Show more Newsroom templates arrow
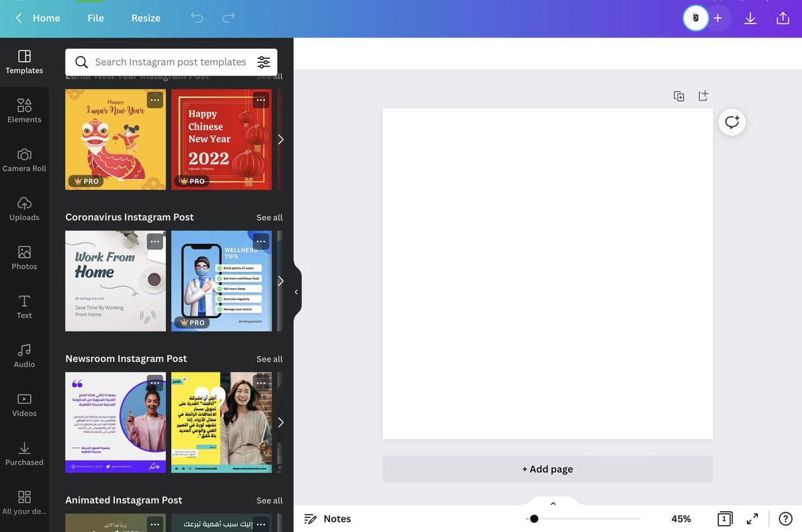802x532 pixels. click(281, 422)
